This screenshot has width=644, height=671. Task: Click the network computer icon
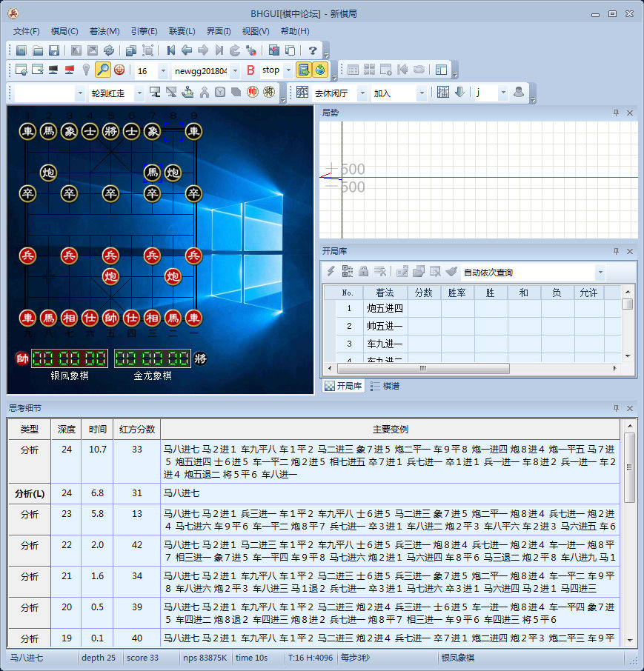tap(155, 92)
